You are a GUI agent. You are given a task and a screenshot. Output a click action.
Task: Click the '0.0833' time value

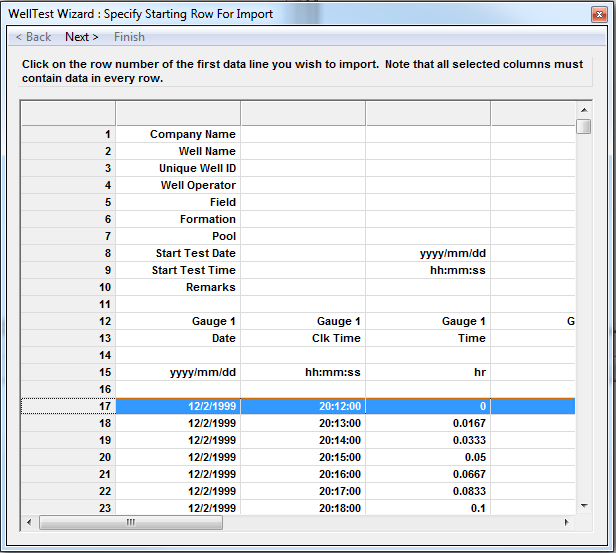[428, 491]
